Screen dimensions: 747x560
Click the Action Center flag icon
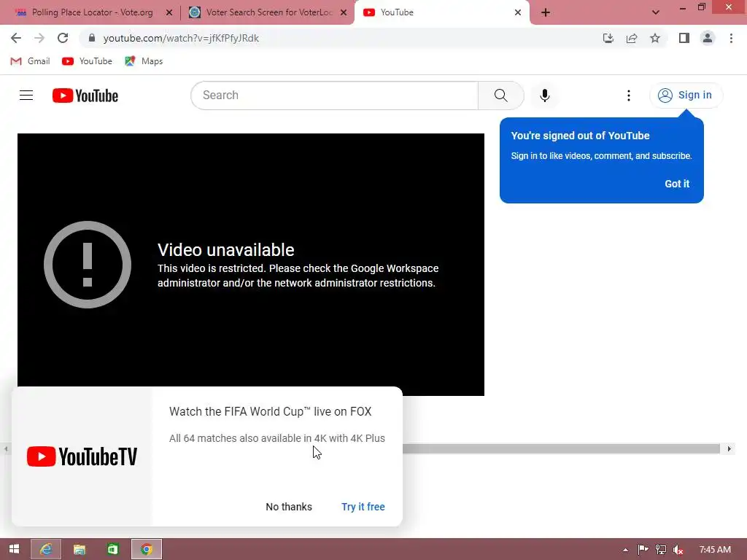click(x=643, y=550)
